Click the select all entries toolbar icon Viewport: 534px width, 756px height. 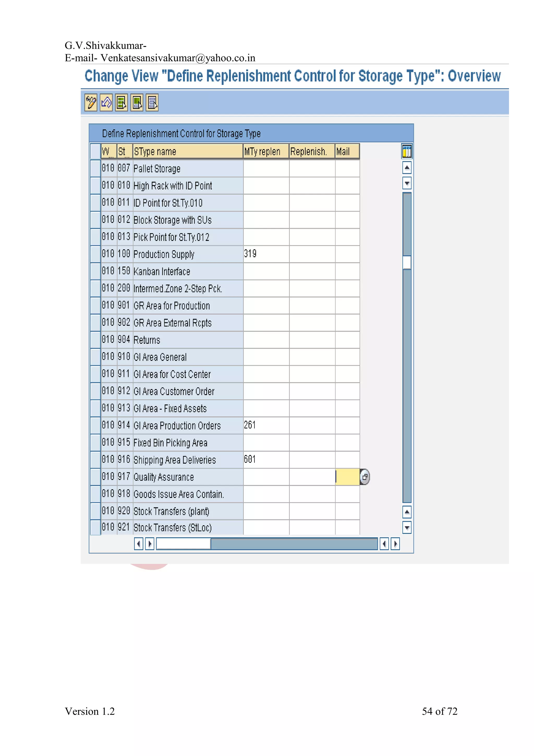122,103
